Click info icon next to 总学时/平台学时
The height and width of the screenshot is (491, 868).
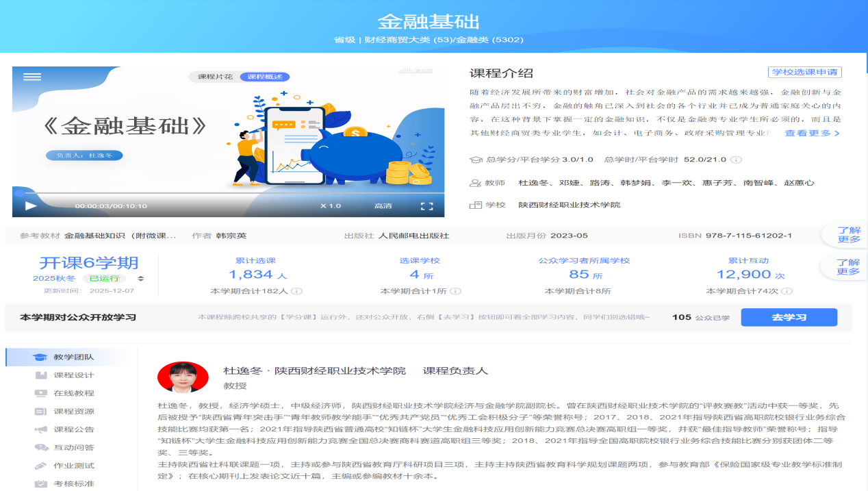pos(736,160)
